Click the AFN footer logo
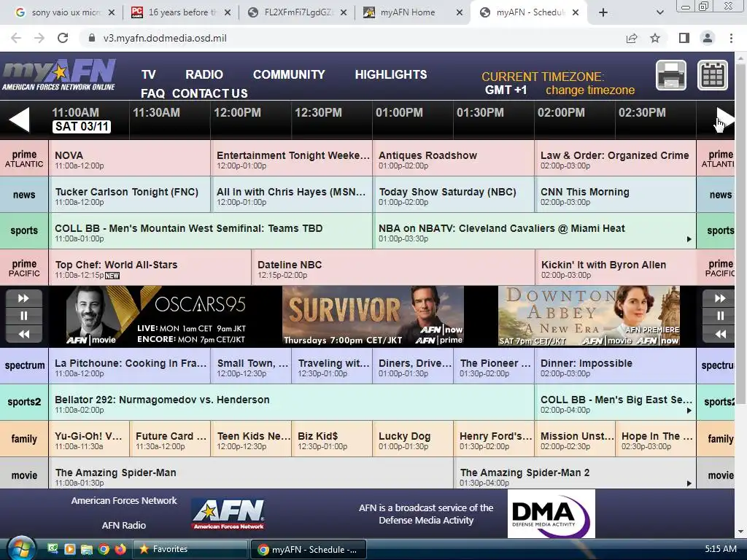The image size is (747, 560). [x=228, y=514]
